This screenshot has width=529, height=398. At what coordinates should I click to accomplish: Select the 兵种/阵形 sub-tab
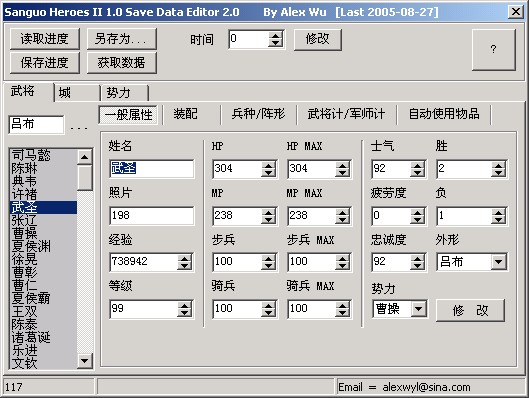point(258,114)
